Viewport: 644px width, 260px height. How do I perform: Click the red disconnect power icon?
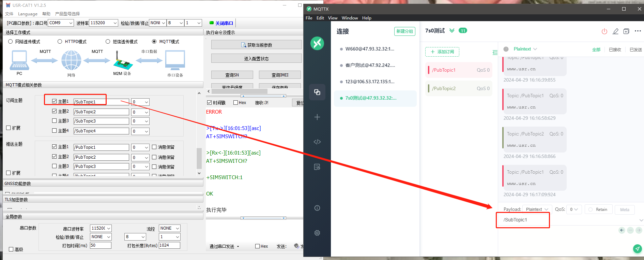pyautogui.click(x=604, y=31)
